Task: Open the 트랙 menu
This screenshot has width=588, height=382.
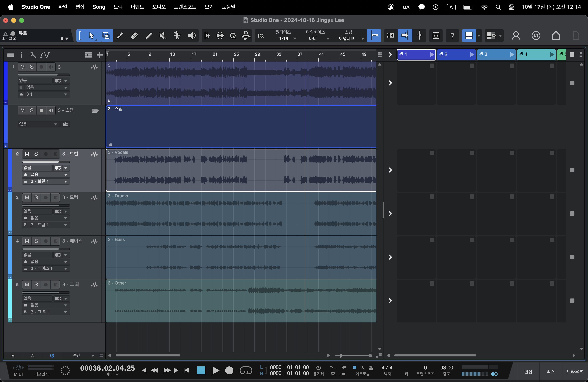Action: 118,7
